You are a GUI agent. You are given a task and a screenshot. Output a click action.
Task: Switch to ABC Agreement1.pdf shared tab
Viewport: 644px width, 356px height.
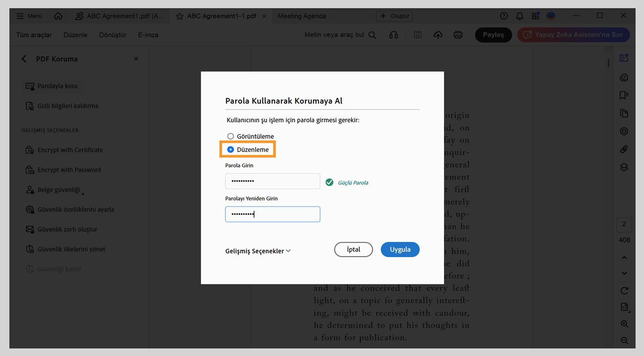(x=120, y=16)
